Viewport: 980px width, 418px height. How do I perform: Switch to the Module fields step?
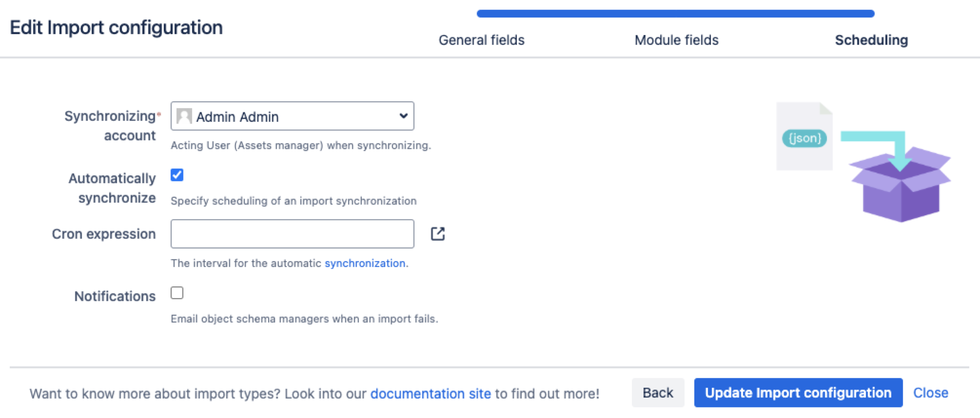pos(676,40)
